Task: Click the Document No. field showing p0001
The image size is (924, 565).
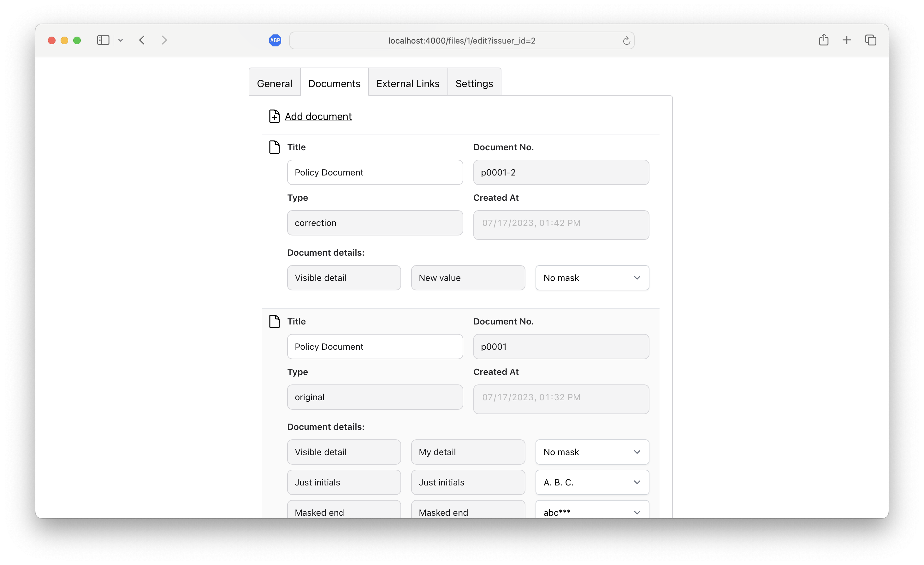Action: coord(561,346)
